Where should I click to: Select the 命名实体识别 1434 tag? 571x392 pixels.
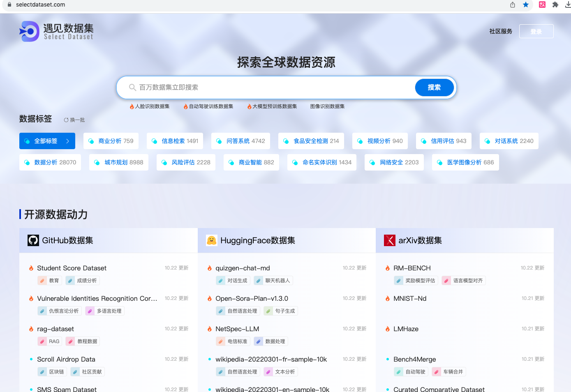pyautogui.click(x=322, y=162)
